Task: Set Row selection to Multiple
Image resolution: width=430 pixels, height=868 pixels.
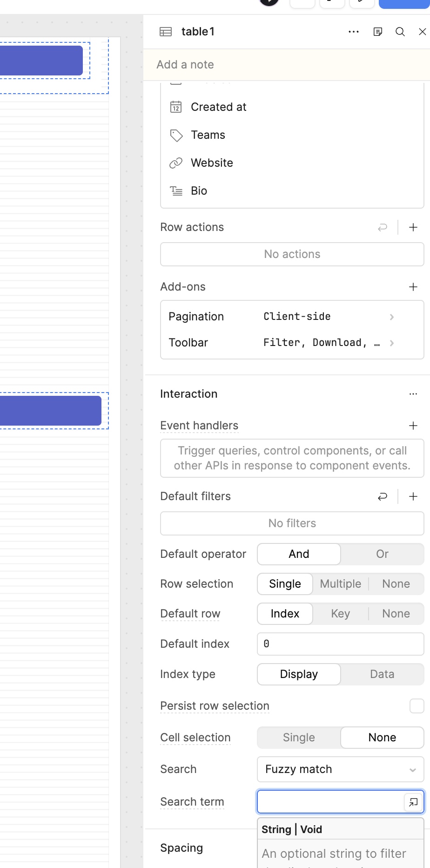Action: click(340, 584)
